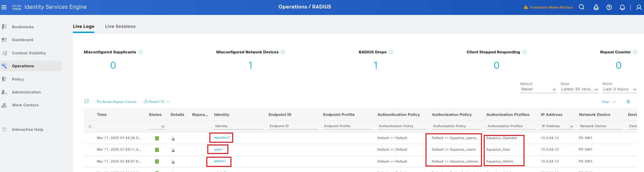Click info icon beside Misconfigured Supplicants

(141, 52)
